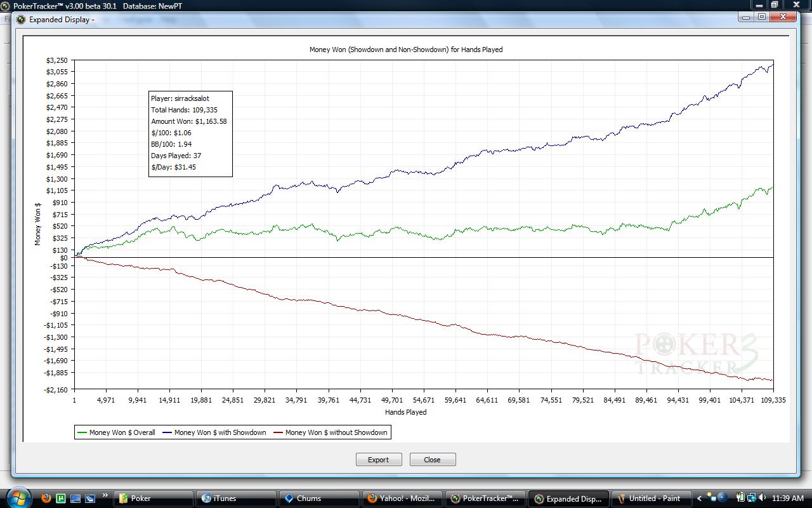The height and width of the screenshot is (508, 812).
Task: Click the 'Days Played: 37' stat line
Action: click(x=176, y=156)
